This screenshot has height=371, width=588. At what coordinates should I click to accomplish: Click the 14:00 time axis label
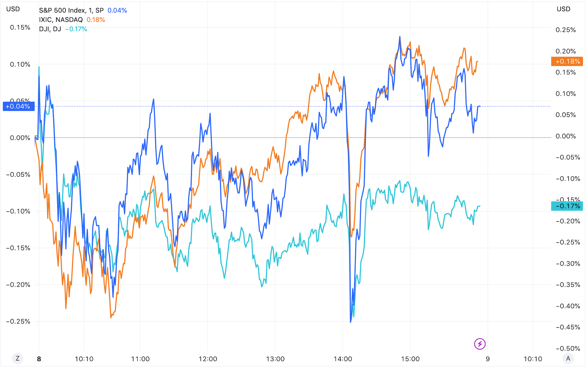(x=343, y=359)
